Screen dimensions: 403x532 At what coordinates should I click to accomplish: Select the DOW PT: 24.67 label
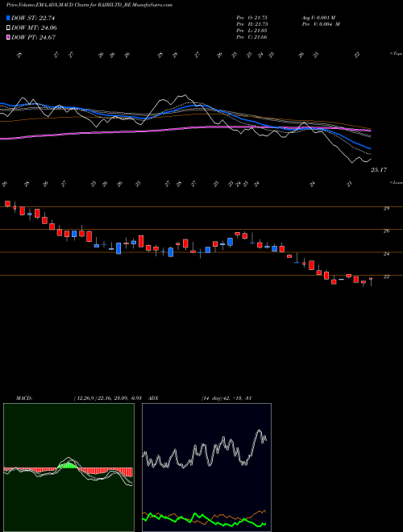click(34, 37)
